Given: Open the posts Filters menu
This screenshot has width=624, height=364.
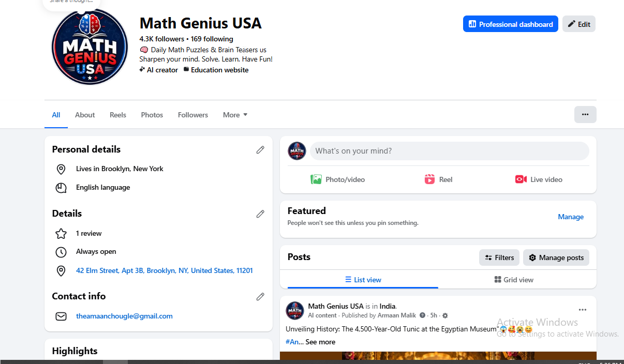Looking at the screenshot, I should (499, 257).
